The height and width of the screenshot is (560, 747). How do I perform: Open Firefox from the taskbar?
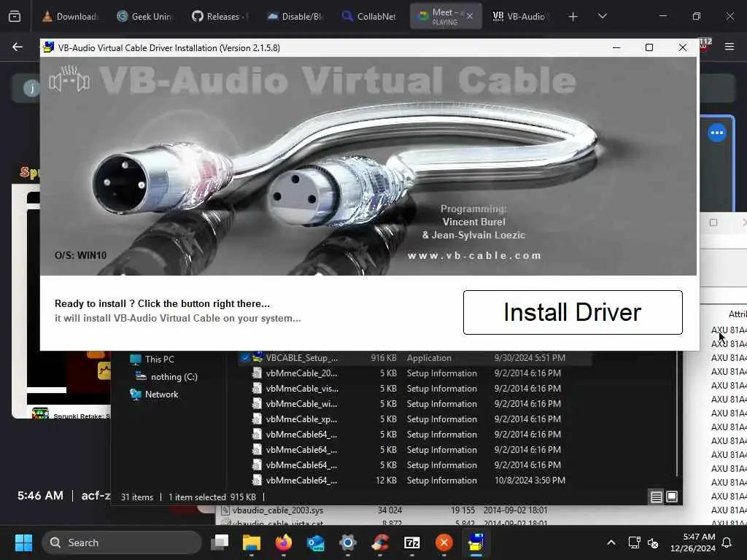[x=284, y=542]
